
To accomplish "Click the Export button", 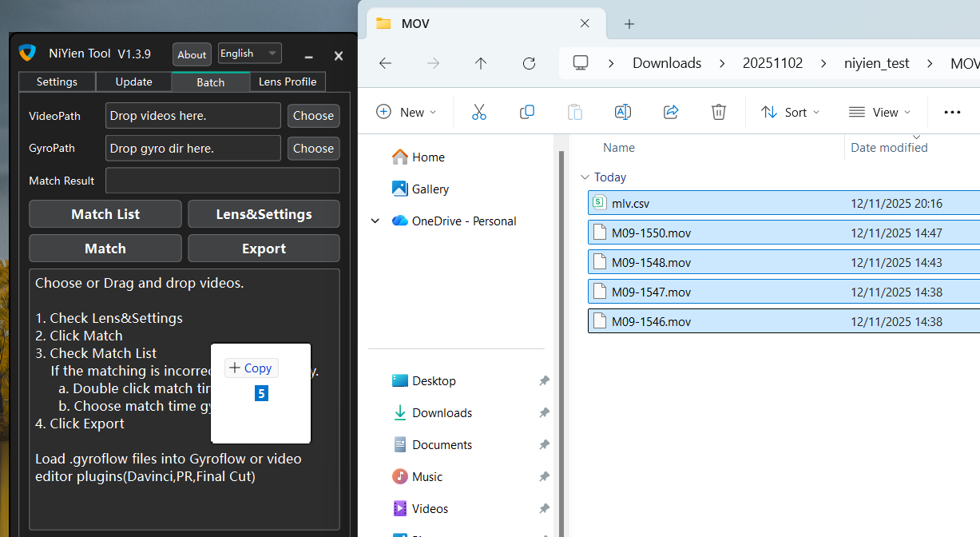I will (264, 248).
